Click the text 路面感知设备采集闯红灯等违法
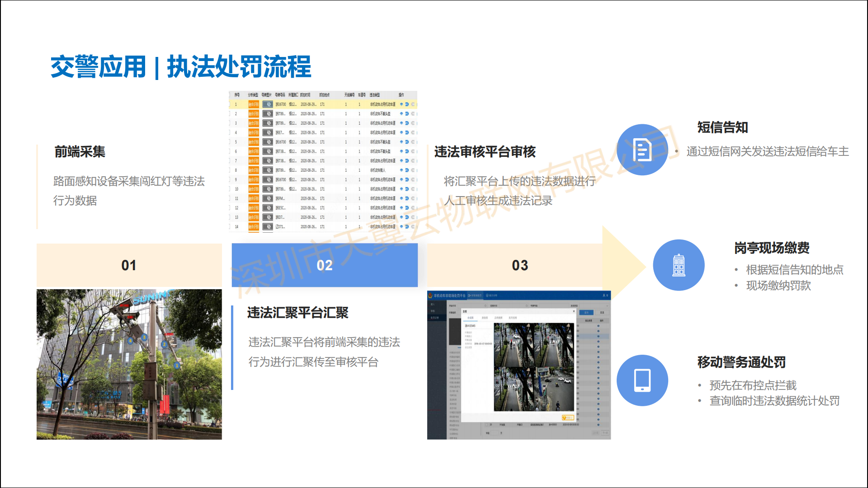Image resolution: width=868 pixels, height=488 pixels. [x=129, y=181]
